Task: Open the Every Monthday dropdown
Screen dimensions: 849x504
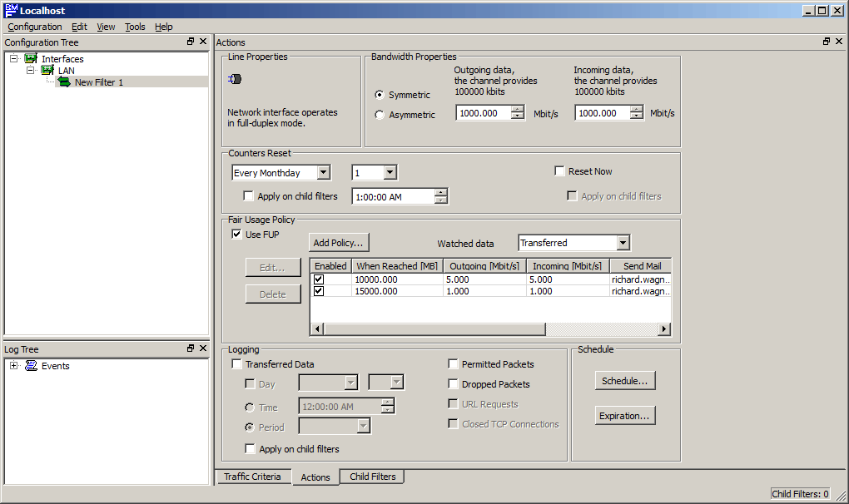Action: click(x=324, y=173)
